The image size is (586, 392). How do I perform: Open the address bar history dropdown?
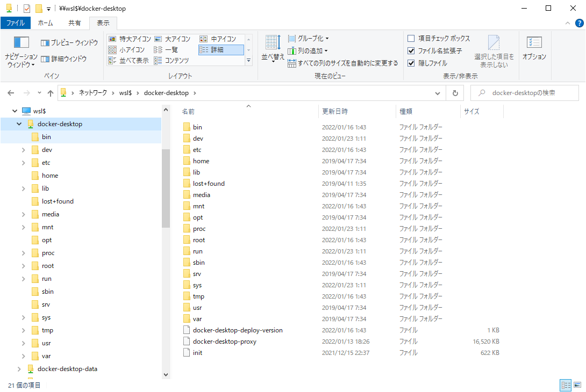(x=437, y=92)
